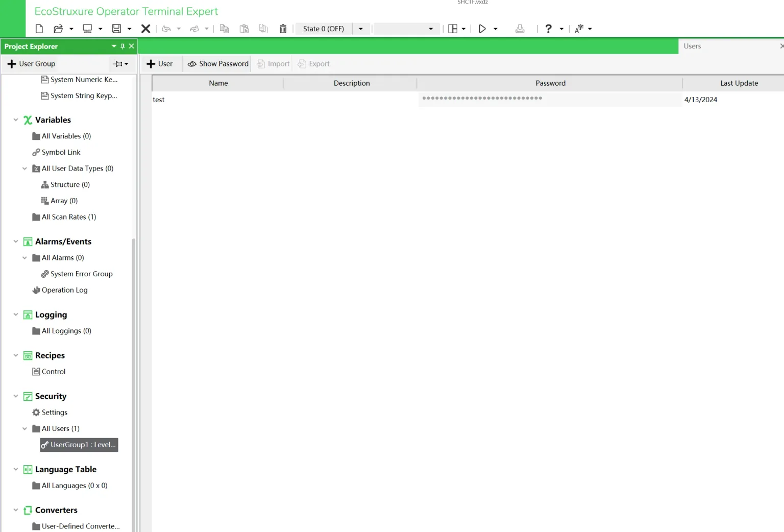Select the masked password field for test
The width and height of the screenshot is (784, 532).
(550, 99)
